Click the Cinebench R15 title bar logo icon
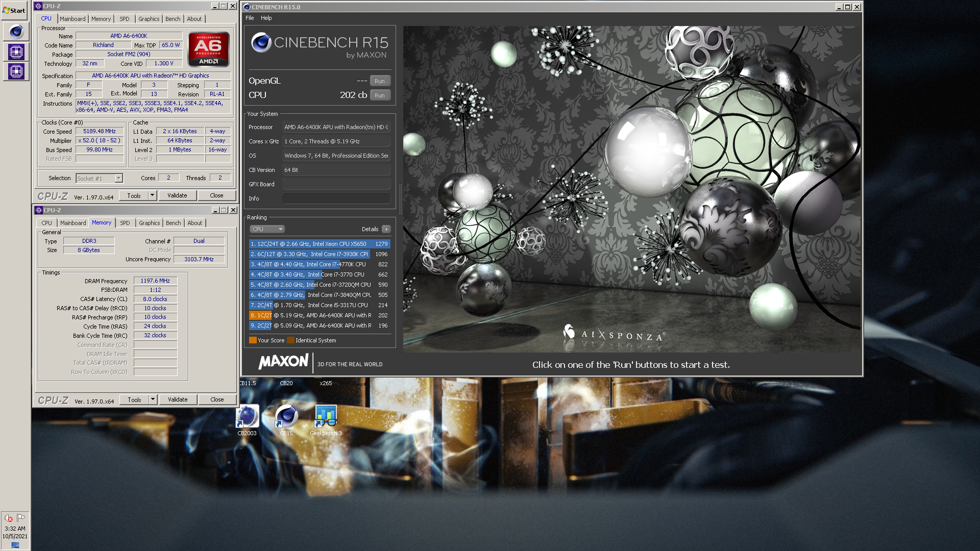This screenshot has height=551, width=980. click(x=247, y=7)
